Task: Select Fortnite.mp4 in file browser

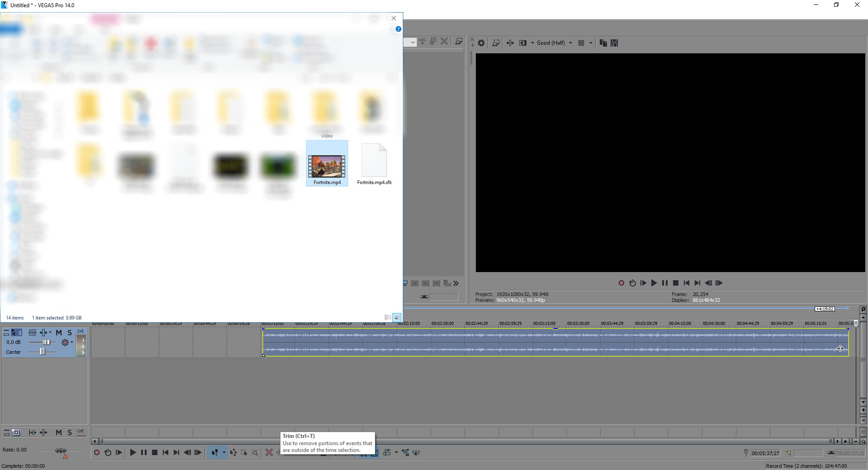Action: 327,164
